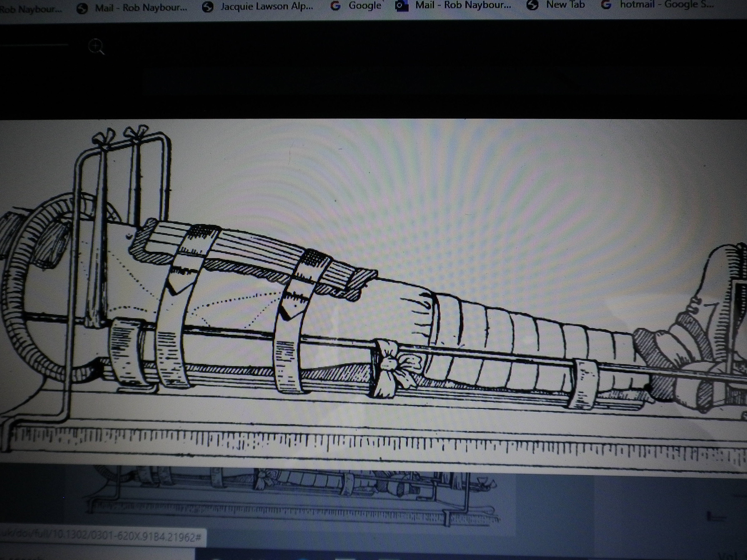Open the Google bookmark

coord(356,6)
